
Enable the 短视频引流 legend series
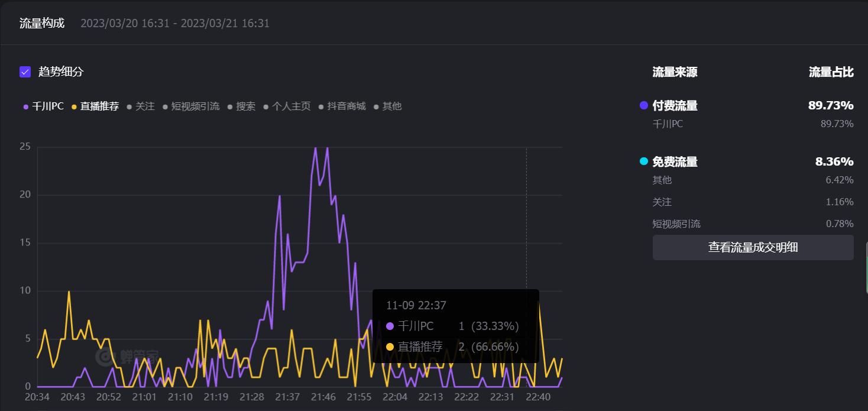pos(191,106)
